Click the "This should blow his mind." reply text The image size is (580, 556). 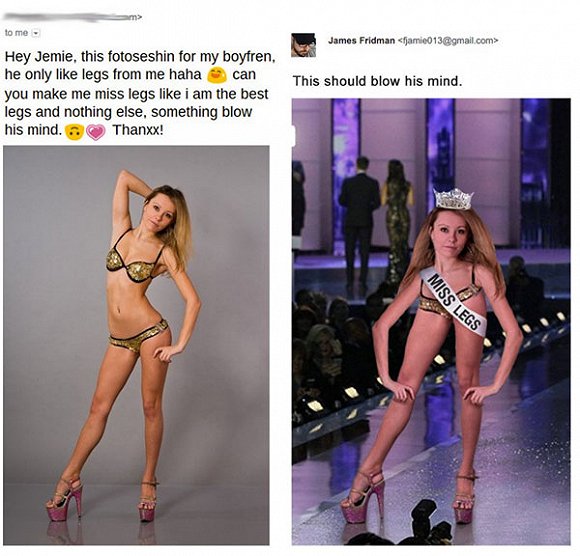pyautogui.click(x=378, y=81)
